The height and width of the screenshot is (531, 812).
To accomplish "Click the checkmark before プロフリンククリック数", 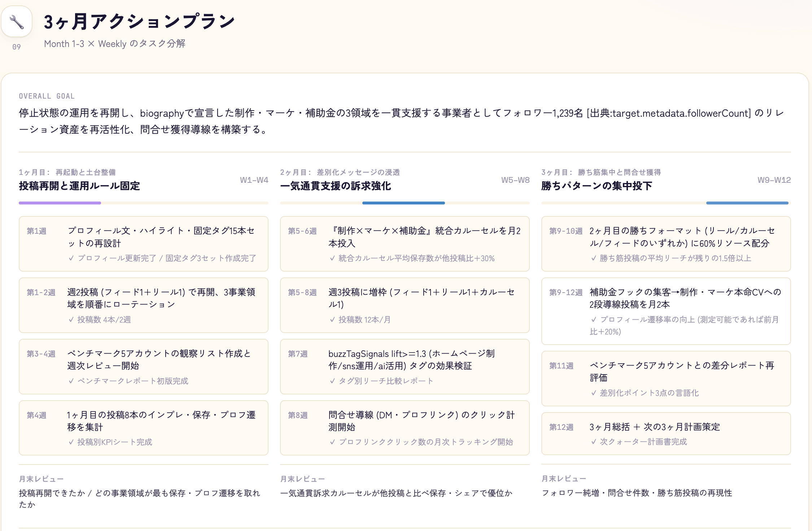I will tap(332, 442).
